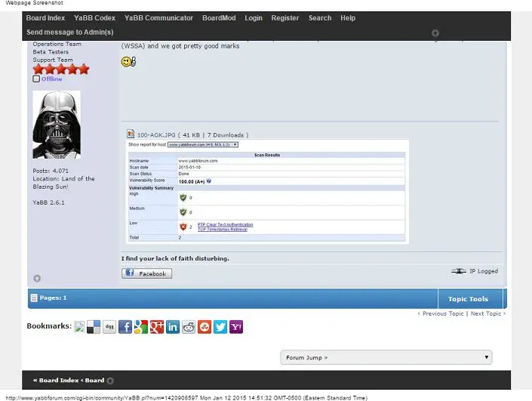This screenshot has height=401, width=532.
Task: Open the Board Index menu
Action: coord(45,18)
